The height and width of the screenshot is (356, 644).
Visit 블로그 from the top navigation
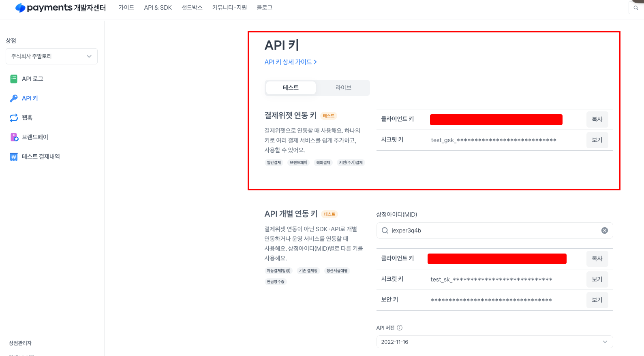[x=265, y=8]
